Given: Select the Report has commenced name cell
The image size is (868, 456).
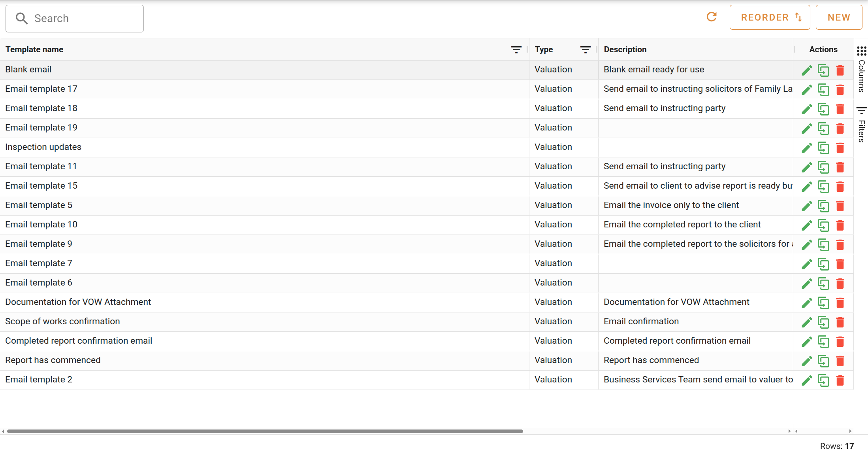Looking at the screenshot, I should 264,361.
